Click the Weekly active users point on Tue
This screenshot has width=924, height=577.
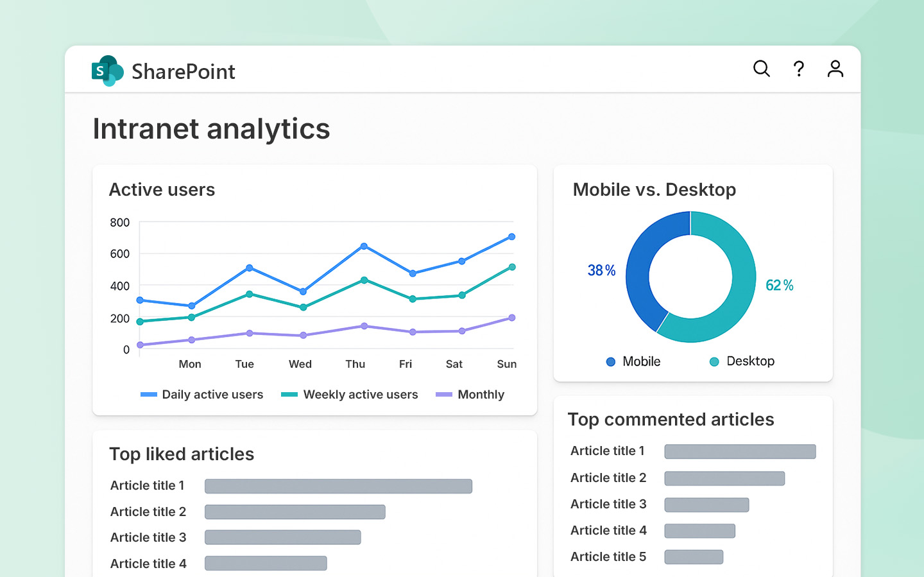[x=250, y=294]
